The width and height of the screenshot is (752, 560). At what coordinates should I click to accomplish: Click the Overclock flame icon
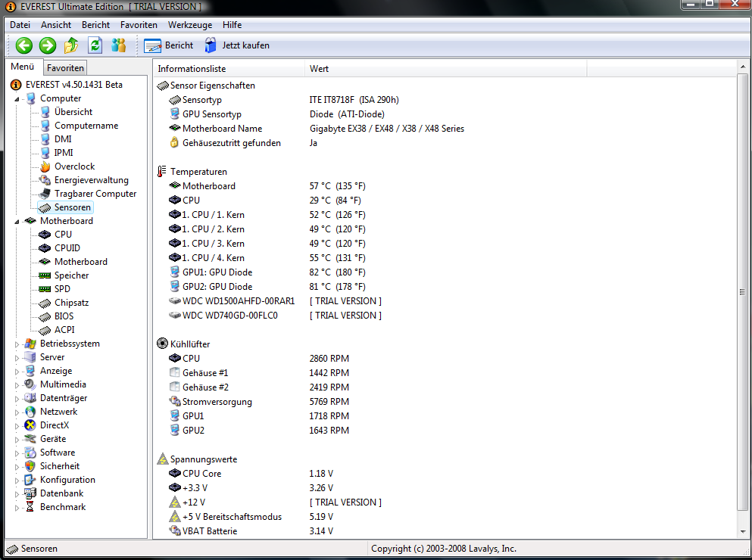[45, 166]
